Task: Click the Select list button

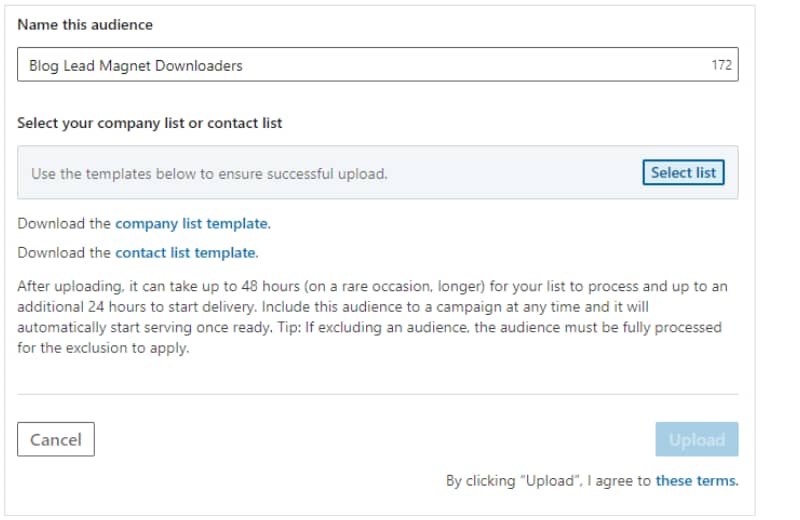Action: [683, 172]
